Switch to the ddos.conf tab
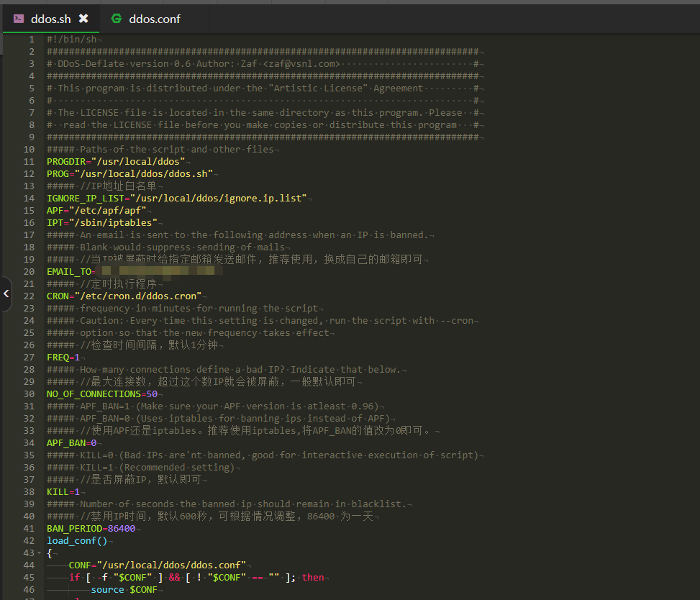This screenshot has height=600, width=700. [x=154, y=19]
